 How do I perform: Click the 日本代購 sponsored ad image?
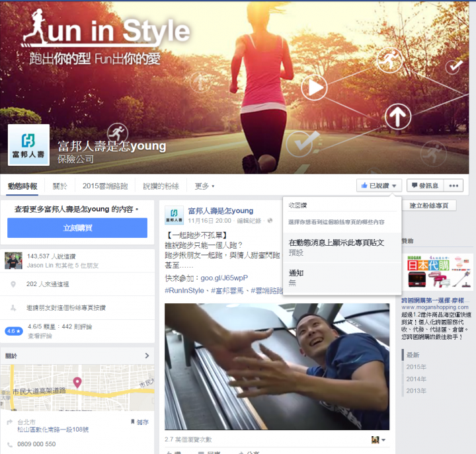pyautogui.click(x=440, y=272)
